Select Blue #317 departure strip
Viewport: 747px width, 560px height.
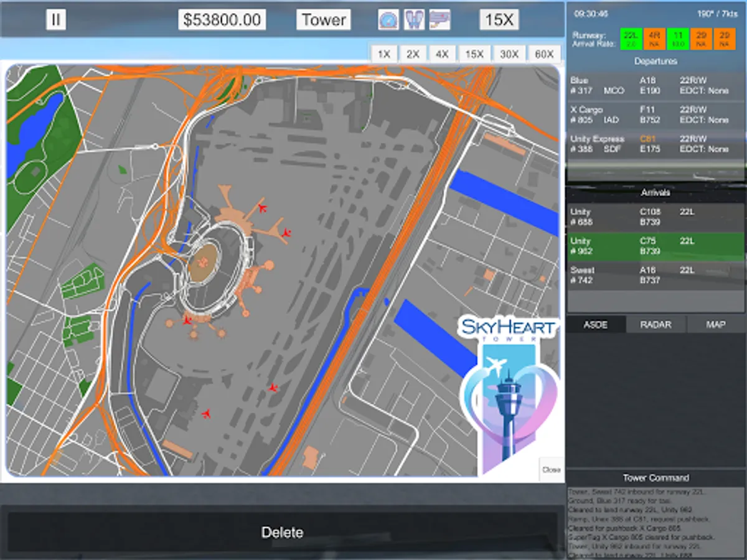click(x=655, y=86)
